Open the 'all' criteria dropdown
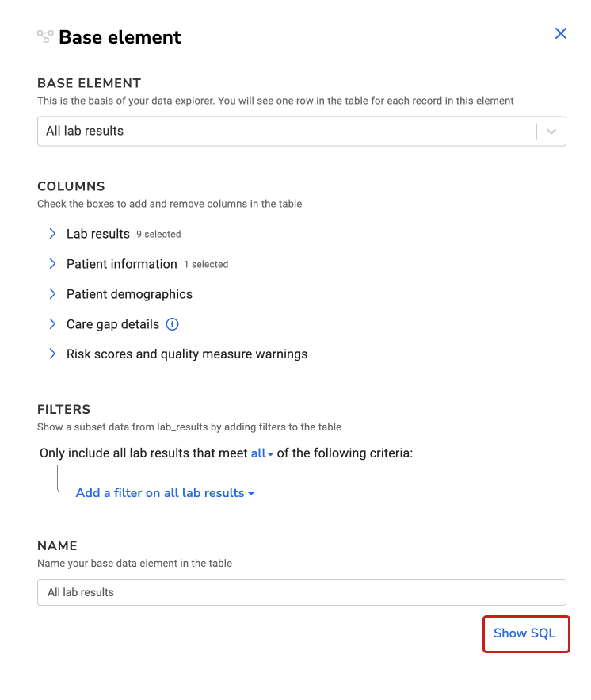This screenshot has height=700, width=591. pyautogui.click(x=262, y=453)
